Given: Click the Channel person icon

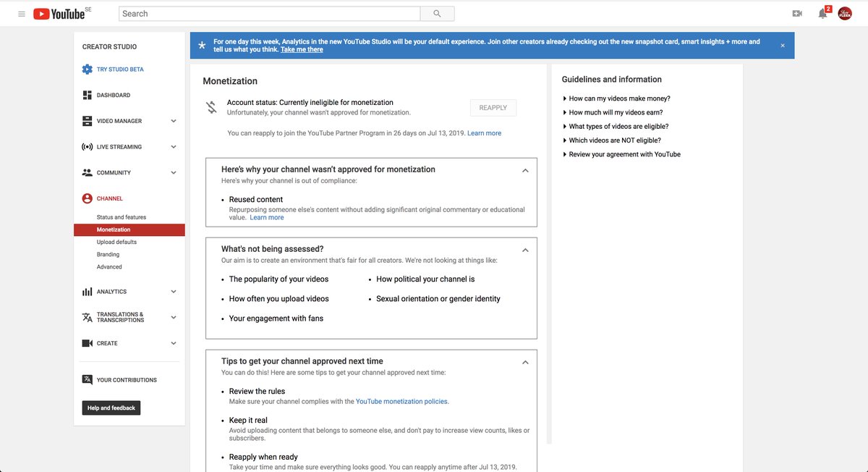Looking at the screenshot, I should 88,198.
